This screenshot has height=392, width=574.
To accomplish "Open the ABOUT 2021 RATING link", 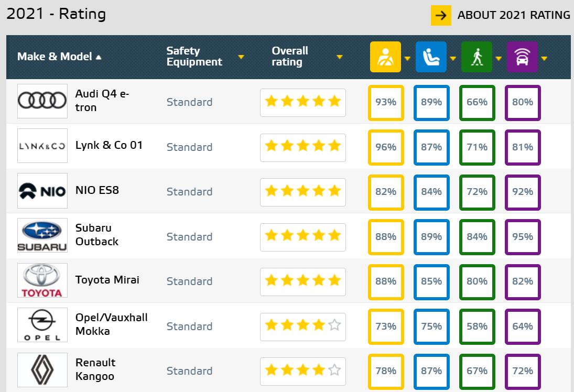I will tap(513, 15).
